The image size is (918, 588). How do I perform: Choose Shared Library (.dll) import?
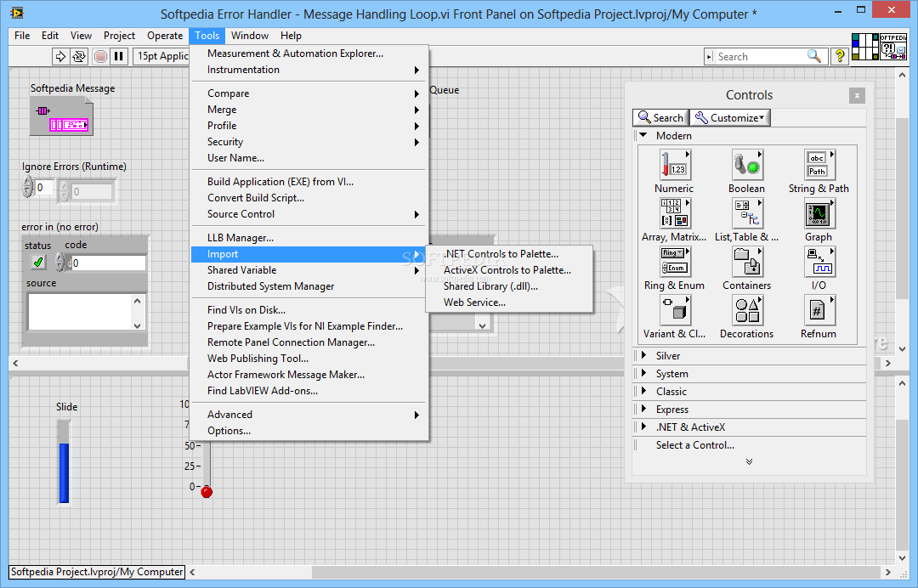pos(509,286)
